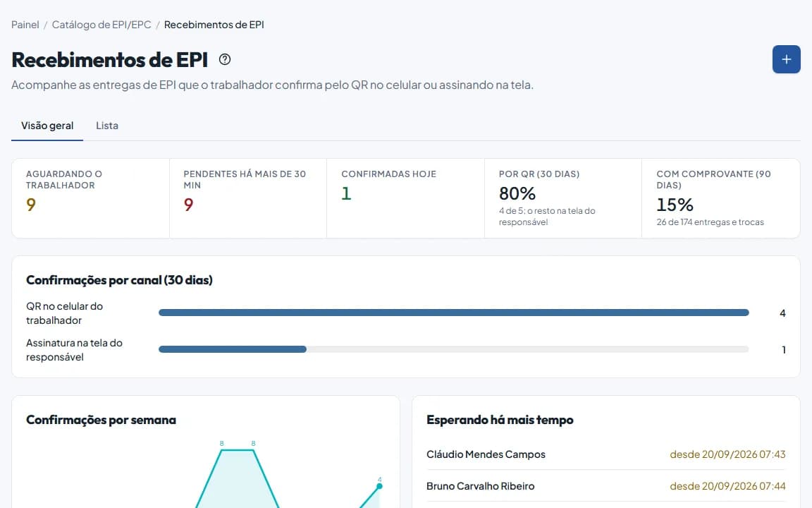Click the blue plus add button
The width and height of the screenshot is (812, 508).
[786, 59]
